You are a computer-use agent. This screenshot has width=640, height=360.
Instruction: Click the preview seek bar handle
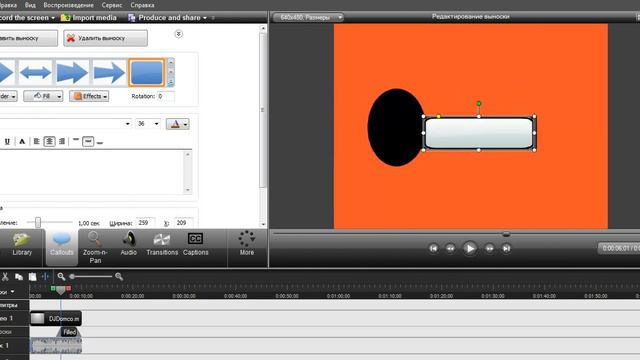tap(506, 234)
